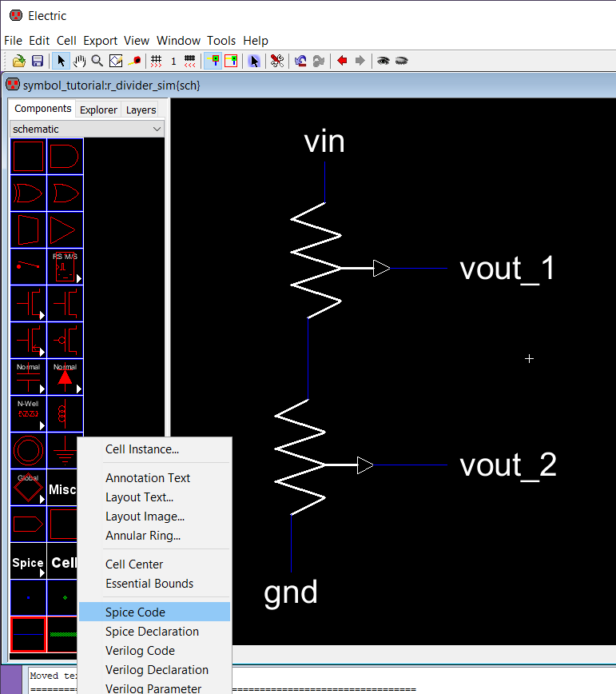Choose Cell Center in popup menu
The height and width of the screenshot is (694, 616).
click(155, 564)
